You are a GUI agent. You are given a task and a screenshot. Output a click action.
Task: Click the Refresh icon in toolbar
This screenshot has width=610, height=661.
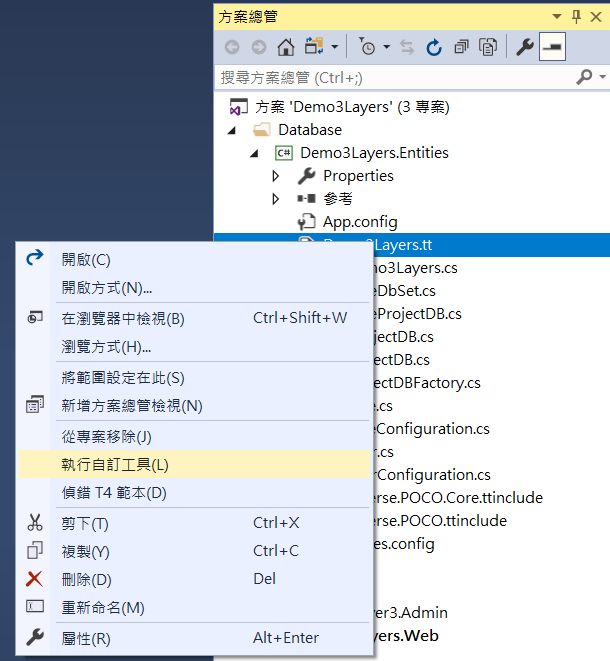[434, 47]
